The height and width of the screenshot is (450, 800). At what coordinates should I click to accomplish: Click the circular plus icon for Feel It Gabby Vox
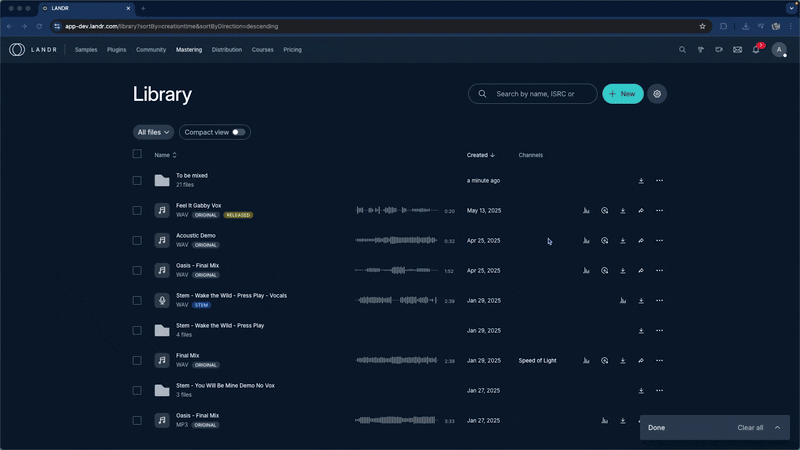click(605, 211)
